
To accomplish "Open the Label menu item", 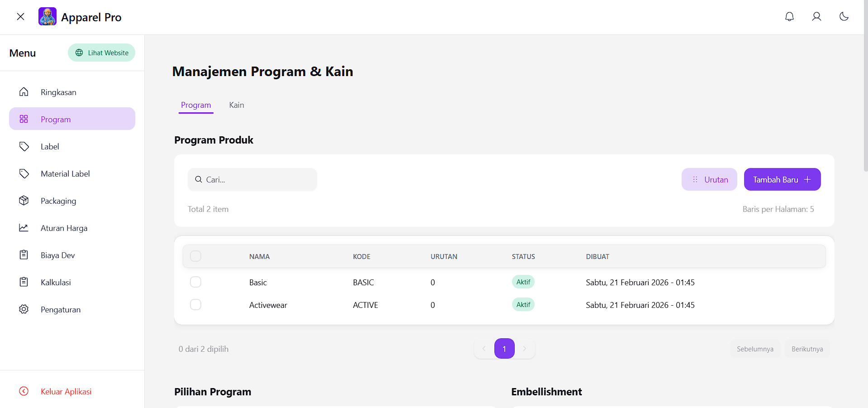I will tap(72, 146).
